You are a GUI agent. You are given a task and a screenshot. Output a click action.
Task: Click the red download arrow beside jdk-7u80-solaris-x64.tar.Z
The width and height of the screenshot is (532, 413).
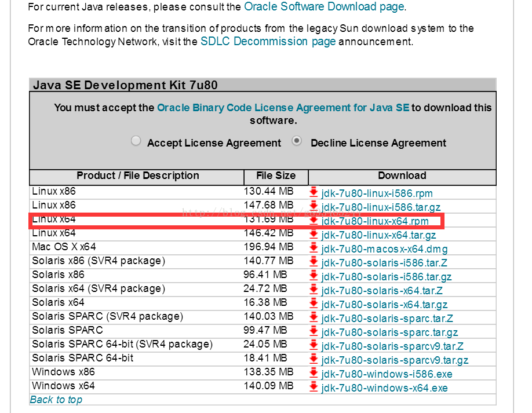[x=314, y=289]
